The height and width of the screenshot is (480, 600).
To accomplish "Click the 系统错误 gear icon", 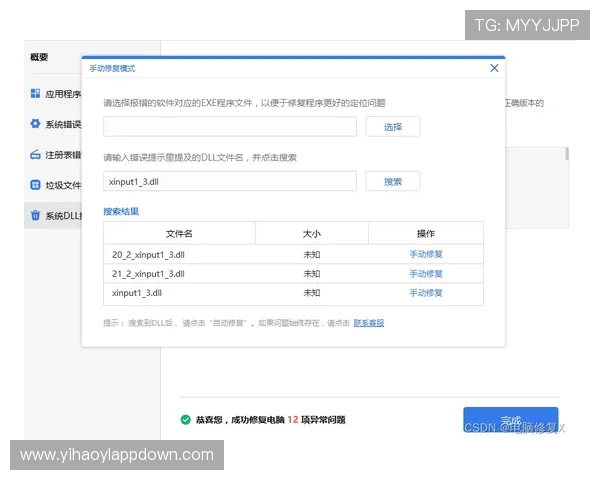I will 35,124.
